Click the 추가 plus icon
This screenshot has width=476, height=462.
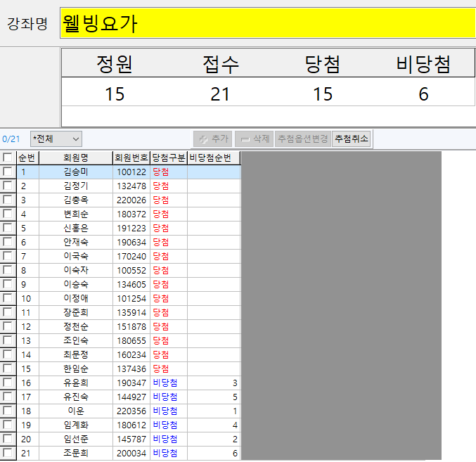tap(203, 139)
